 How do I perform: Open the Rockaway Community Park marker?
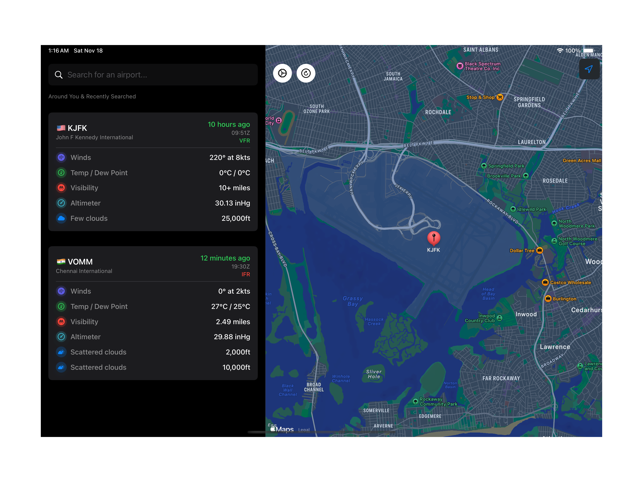pyautogui.click(x=415, y=401)
